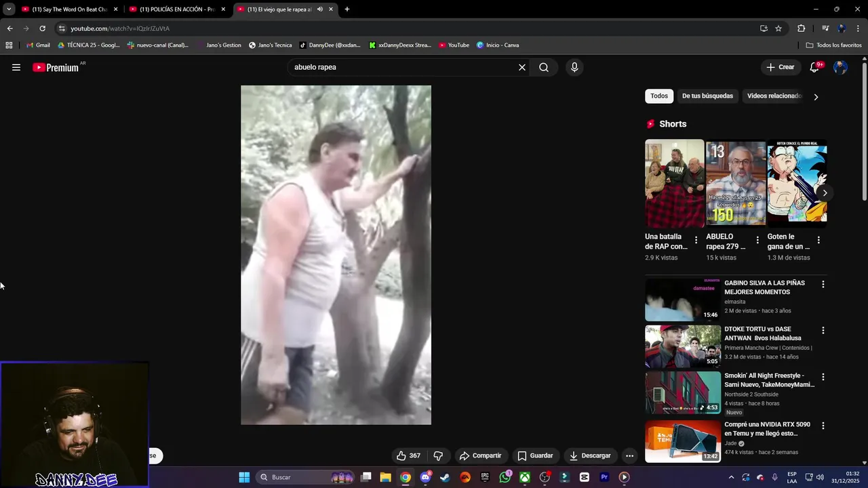
Task: Open File Explorer from the taskbar
Action: click(385, 477)
